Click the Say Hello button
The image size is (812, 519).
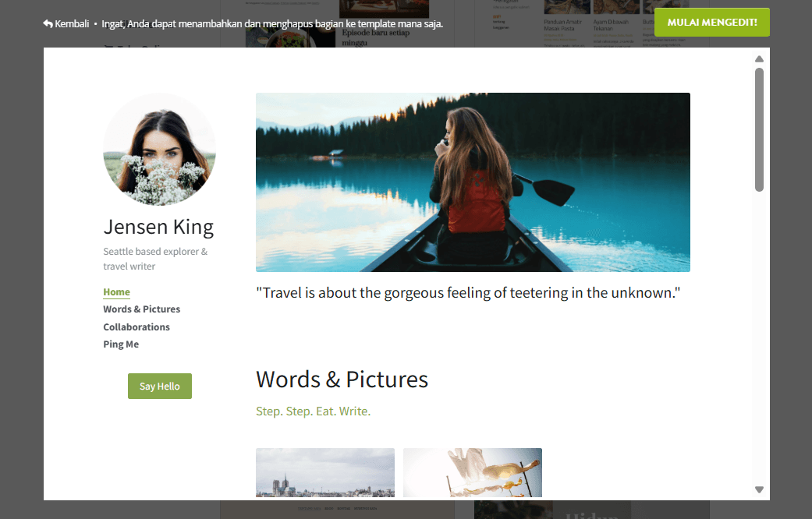click(x=159, y=386)
